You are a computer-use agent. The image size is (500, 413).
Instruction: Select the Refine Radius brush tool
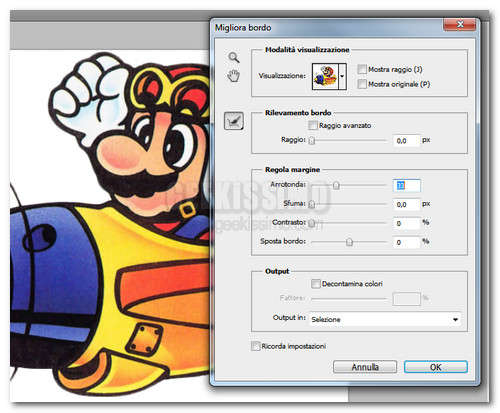234,121
